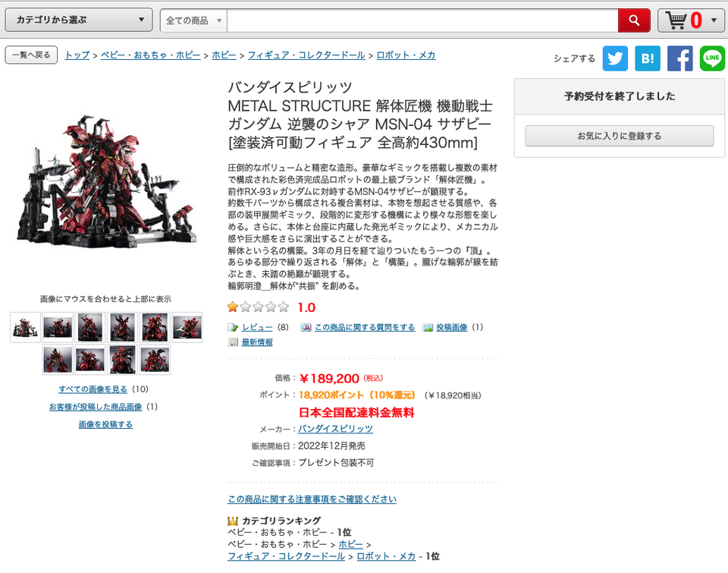Select fourth thumbnail in top row
This screenshot has width=728, height=573.
click(123, 328)
